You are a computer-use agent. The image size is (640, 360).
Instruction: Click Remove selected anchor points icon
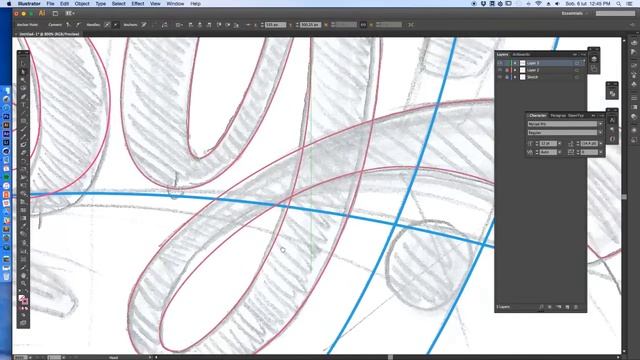tap(144, 24)
